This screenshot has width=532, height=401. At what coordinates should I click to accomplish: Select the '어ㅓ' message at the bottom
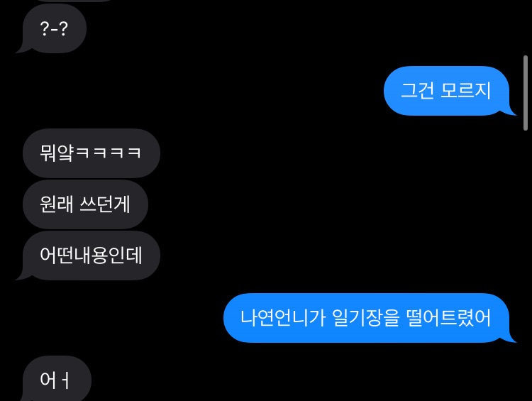57,378
